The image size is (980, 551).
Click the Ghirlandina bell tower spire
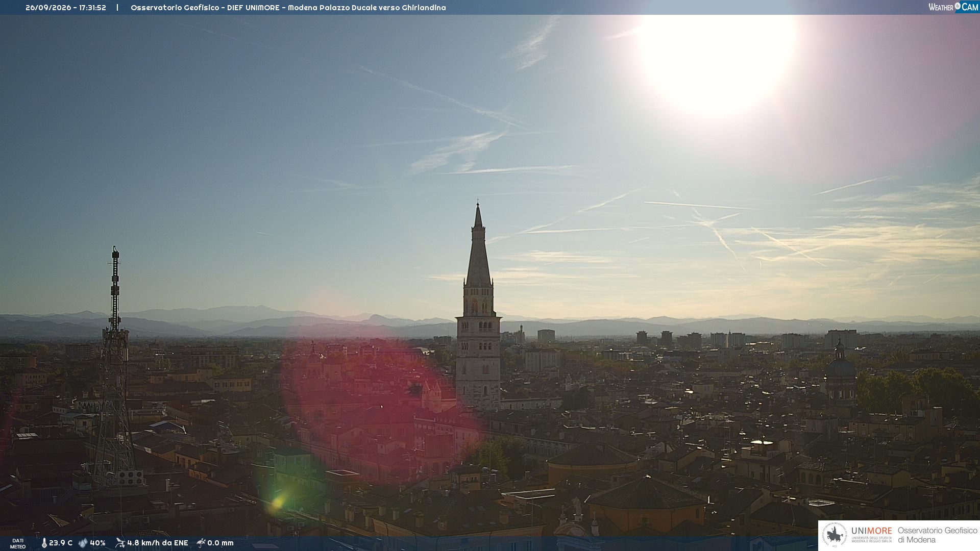click(478, 245)
